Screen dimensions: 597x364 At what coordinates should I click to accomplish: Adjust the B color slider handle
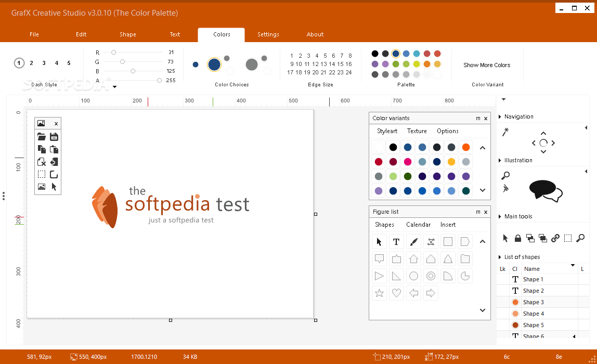coord(133,71)
